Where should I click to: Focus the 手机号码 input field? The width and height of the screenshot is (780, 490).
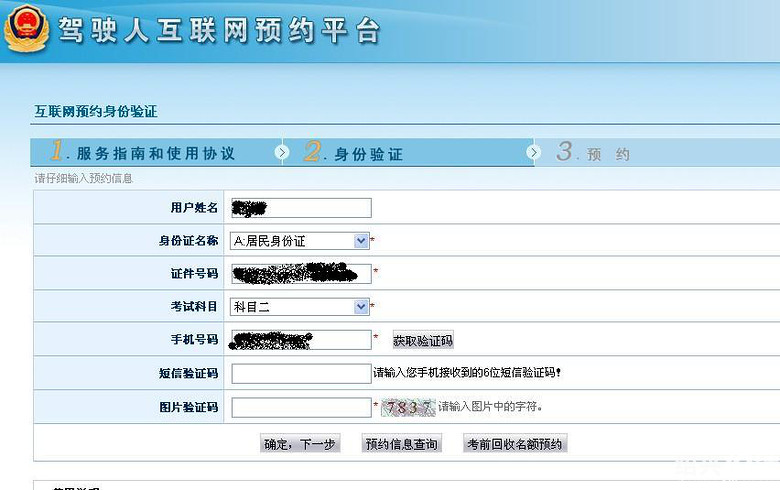[x=301, y=340]
